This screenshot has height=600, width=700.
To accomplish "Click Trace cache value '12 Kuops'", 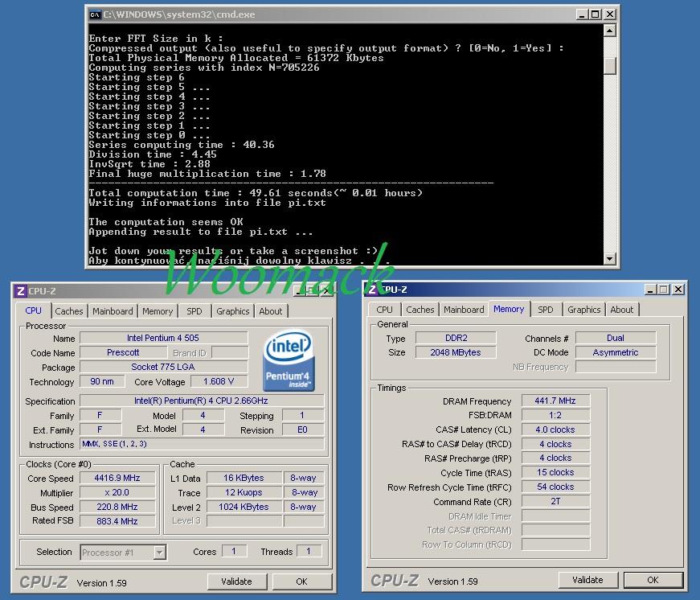I will [244, 492].
